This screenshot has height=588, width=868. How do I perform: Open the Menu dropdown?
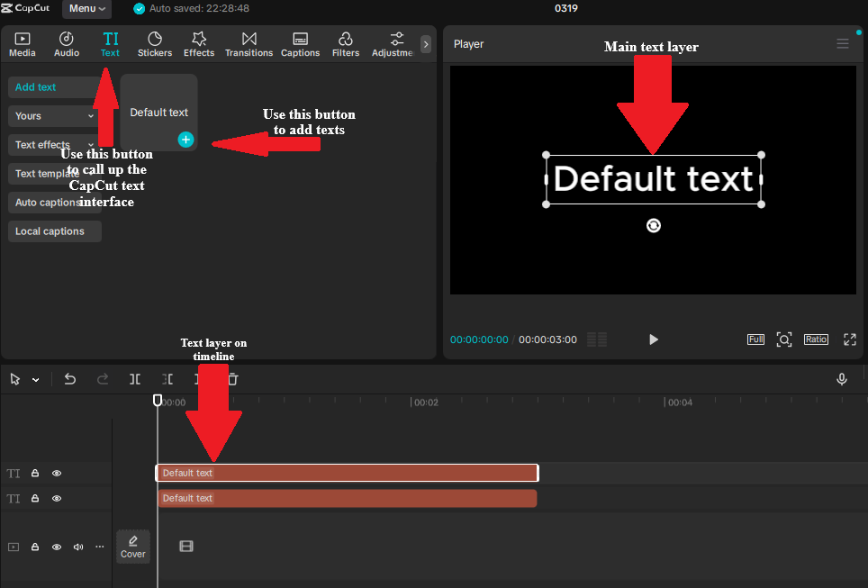pos(86,8)
